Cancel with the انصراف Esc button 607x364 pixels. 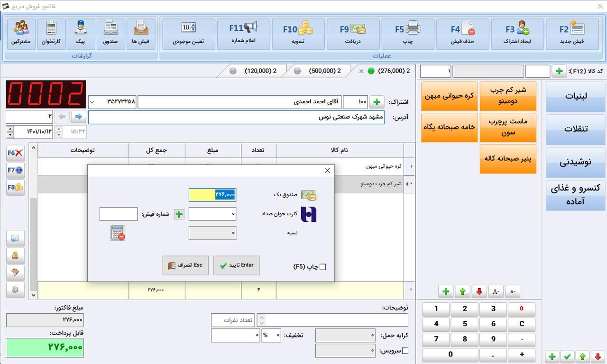click(185, 265)
